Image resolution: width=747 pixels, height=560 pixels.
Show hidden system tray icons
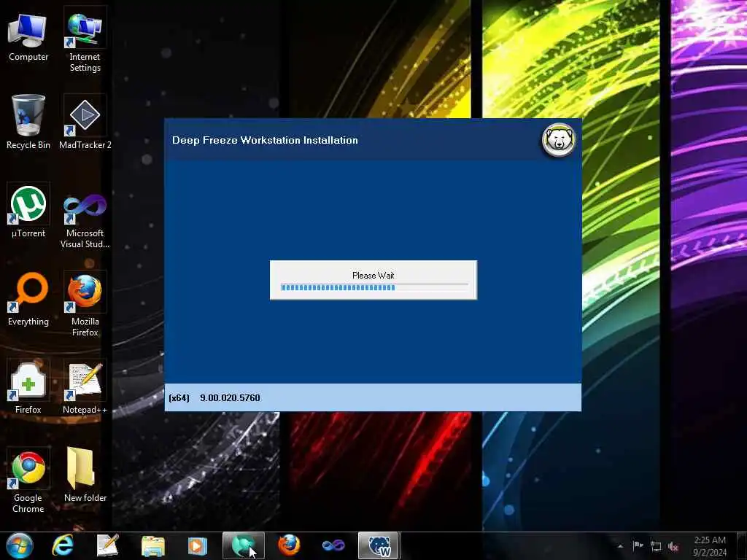[620, 546]
